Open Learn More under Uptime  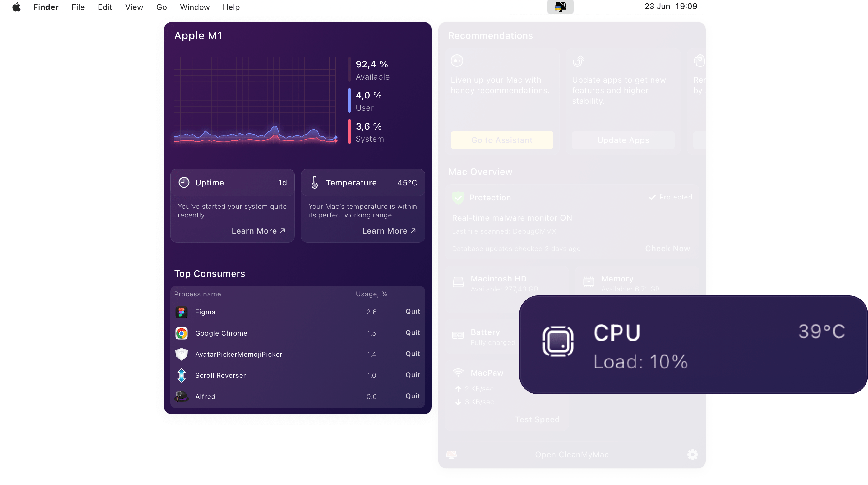(x=258, y=231)
